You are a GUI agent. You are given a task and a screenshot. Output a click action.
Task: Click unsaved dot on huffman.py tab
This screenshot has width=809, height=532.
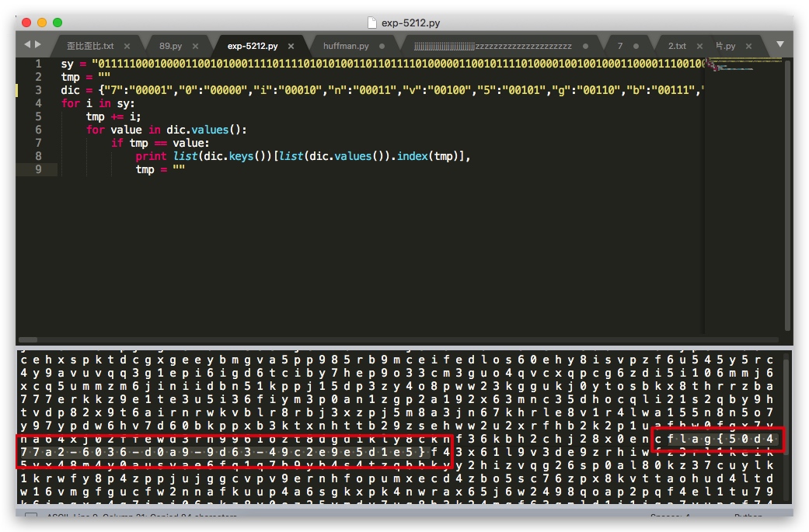[x=382, y=47]
